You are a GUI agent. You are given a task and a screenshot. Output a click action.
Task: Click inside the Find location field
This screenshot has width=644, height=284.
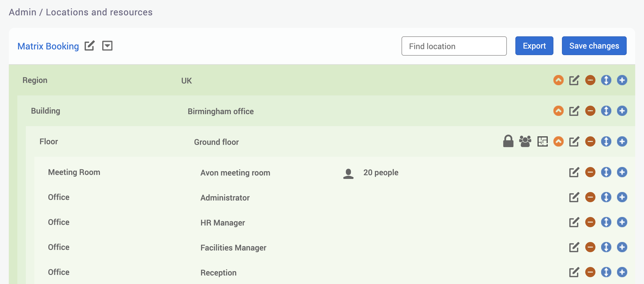[453, 46]
